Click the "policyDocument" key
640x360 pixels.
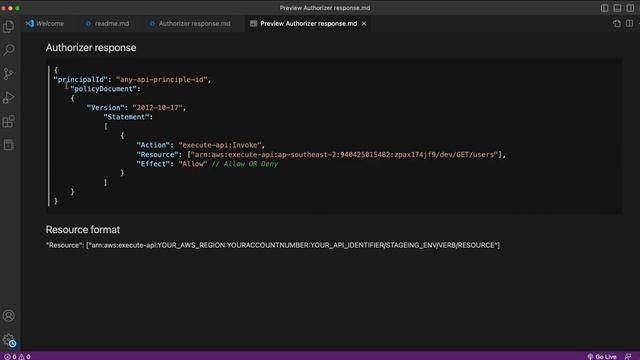point(103,89)
